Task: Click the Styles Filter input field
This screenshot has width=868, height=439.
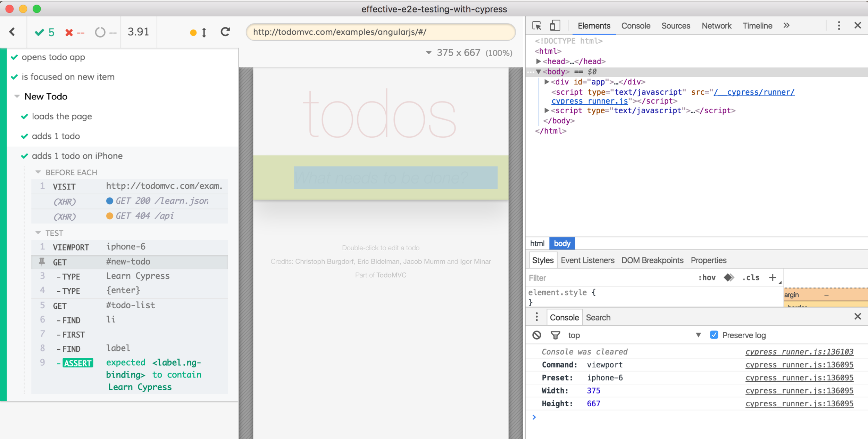Action: (608, 278)
